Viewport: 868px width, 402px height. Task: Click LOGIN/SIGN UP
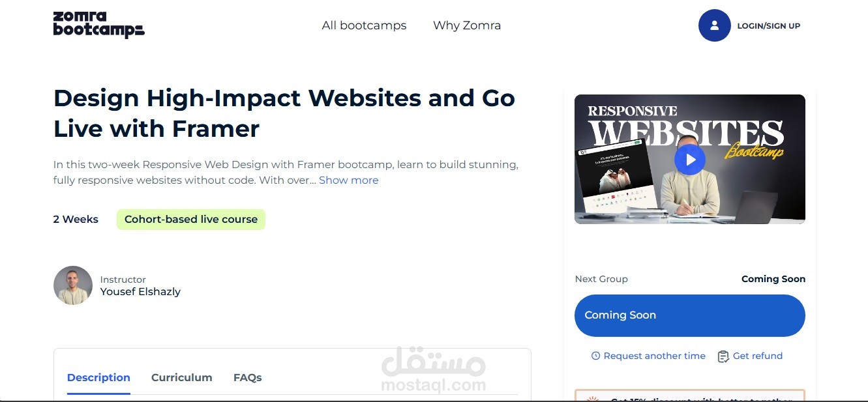(768, 26)
